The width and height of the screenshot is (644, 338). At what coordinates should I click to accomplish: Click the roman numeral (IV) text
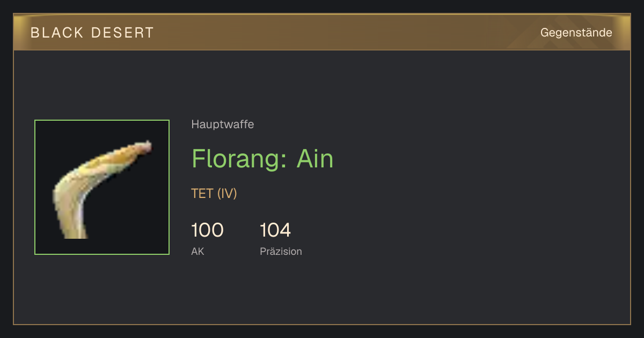pos(227,194)
